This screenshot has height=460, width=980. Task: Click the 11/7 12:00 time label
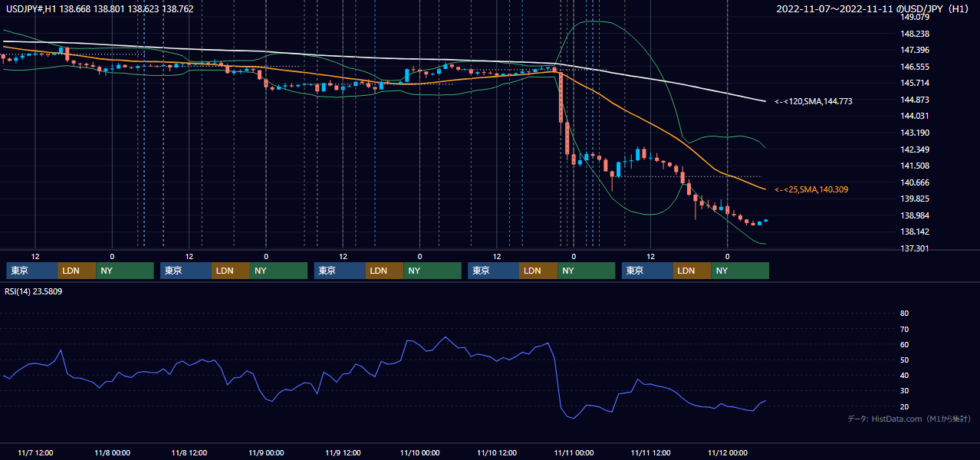(35, 452)
